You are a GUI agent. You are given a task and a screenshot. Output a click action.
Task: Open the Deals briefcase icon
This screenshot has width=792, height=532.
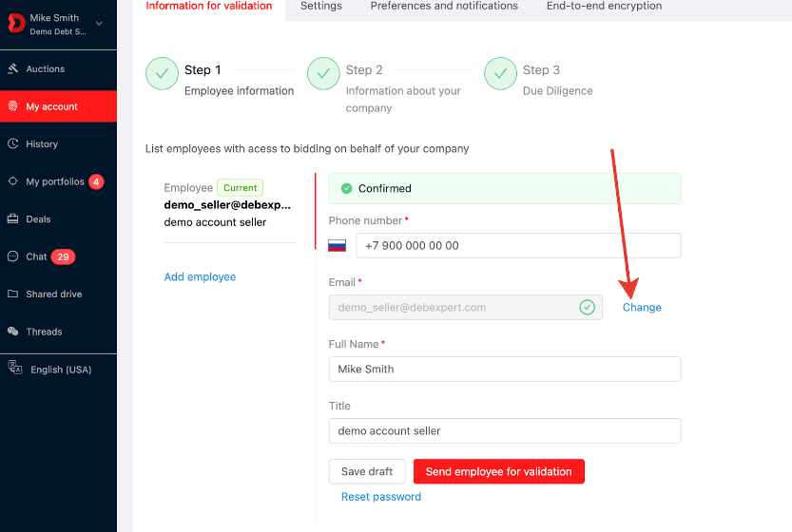click(13, 218)
